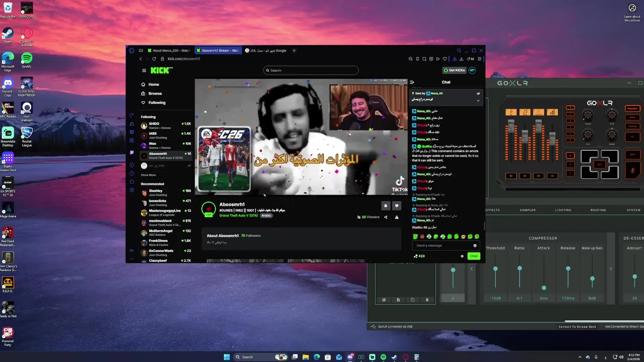
Task: Open GoXLR Sampler tab
Action: click(527, 210)
